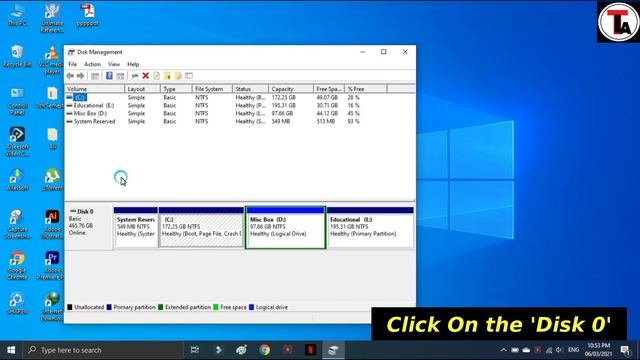Sort by the Layout column header

coord(142,89)
